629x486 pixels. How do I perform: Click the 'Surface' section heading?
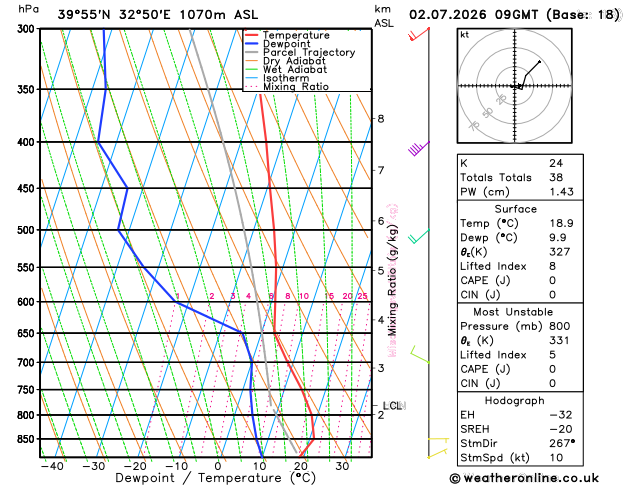pyautogui.click(x=515, y=209)
